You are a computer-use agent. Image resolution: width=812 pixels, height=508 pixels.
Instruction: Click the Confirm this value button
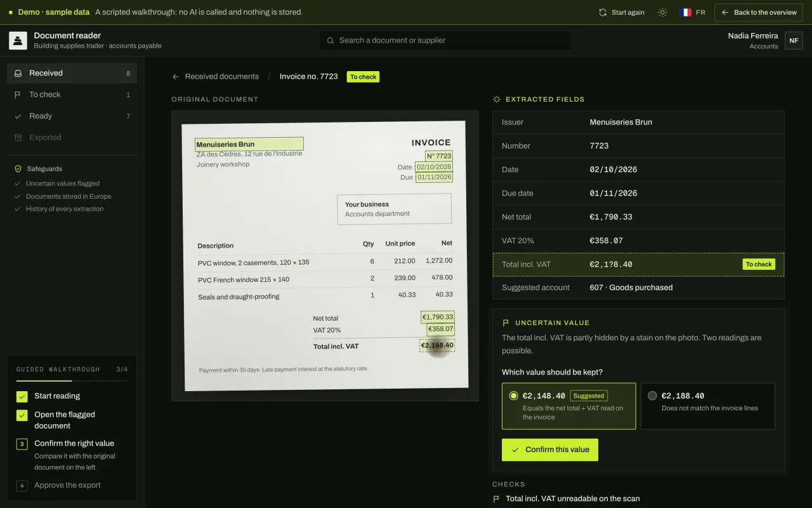[x=550, y=450]
